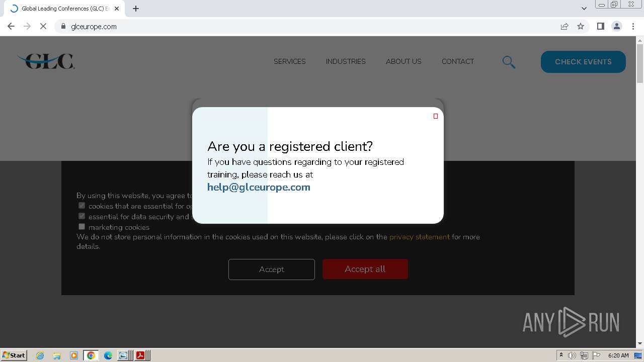Open the Windows Start menu
644x362 pixels.
click(x=14, y=355)
